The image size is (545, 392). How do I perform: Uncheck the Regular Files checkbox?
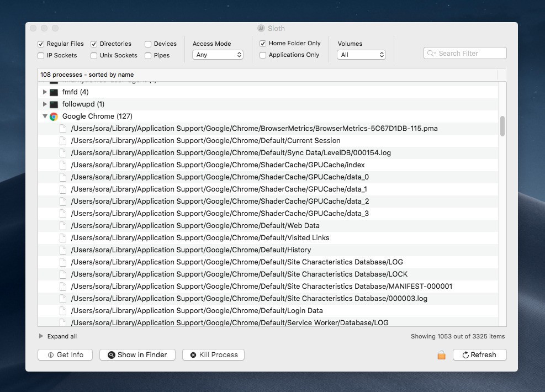pos(41,44)
